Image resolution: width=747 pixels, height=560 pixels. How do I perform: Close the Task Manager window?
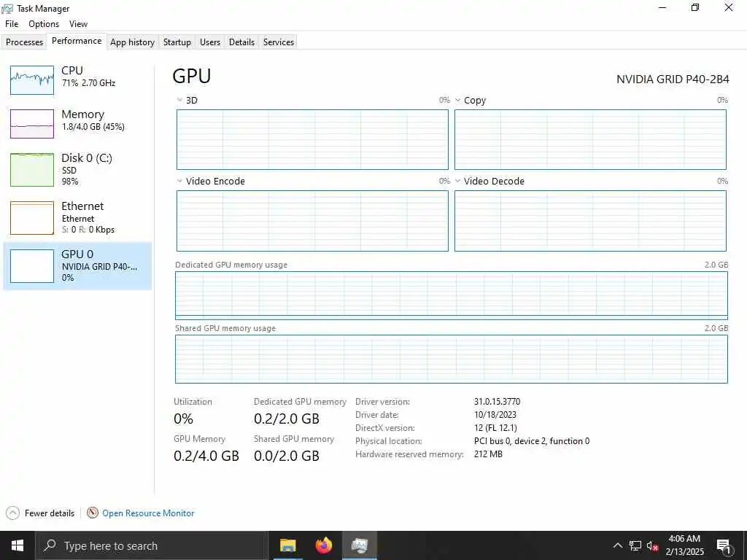point(729,8)
